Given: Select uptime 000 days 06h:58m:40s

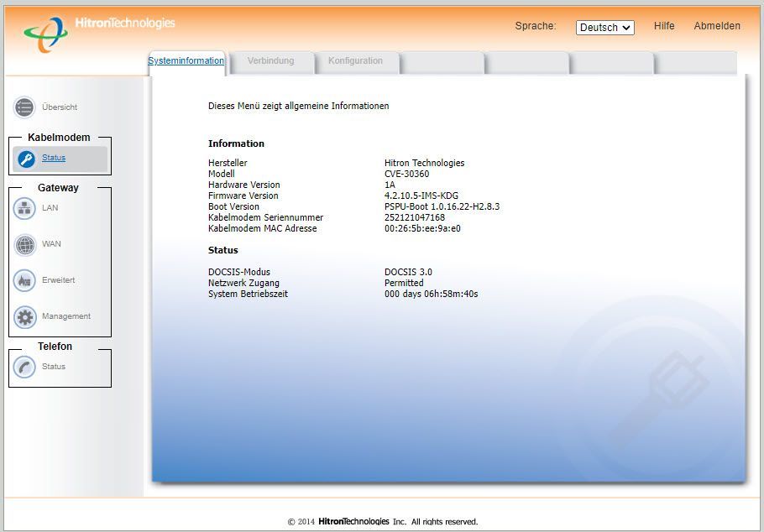Looking at the screenshot, I should [432, 295].
